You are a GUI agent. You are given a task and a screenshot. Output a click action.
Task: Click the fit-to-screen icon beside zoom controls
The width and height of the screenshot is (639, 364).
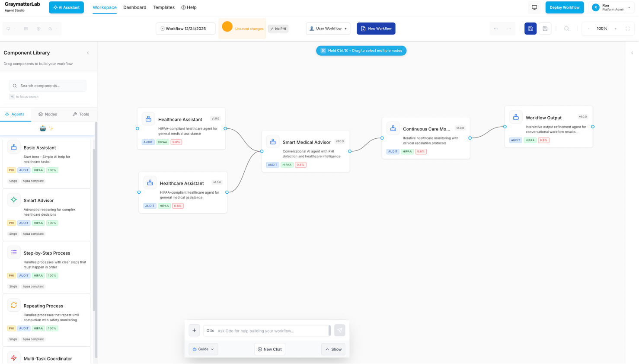pos(628,28)
